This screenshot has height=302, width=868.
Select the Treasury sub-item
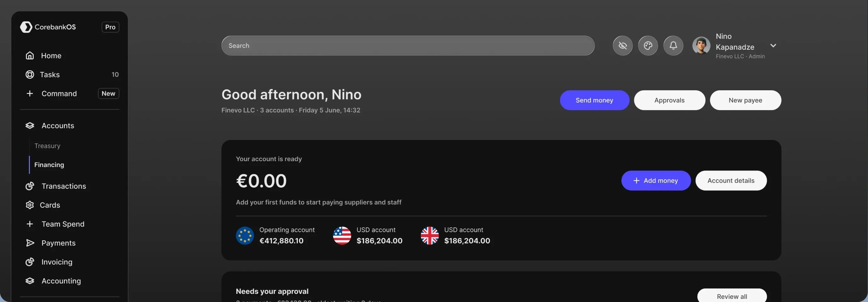click(47, 146)
